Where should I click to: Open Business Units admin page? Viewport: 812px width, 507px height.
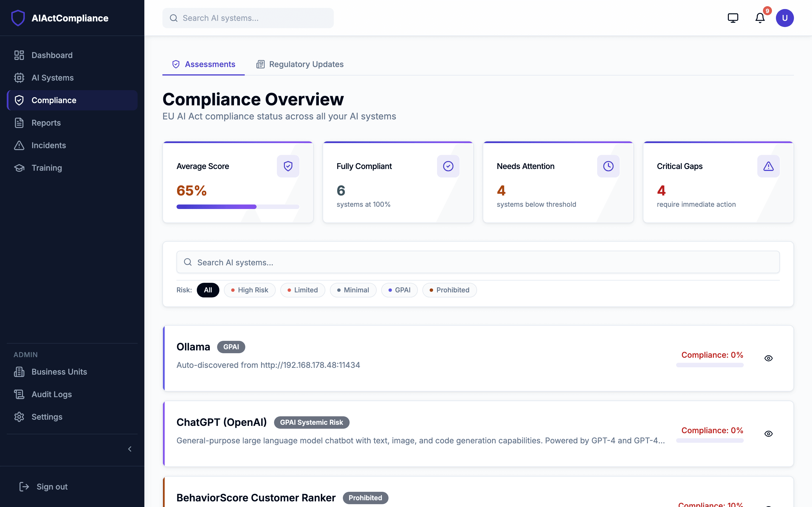pyautogui.click(x=59, y=372)
